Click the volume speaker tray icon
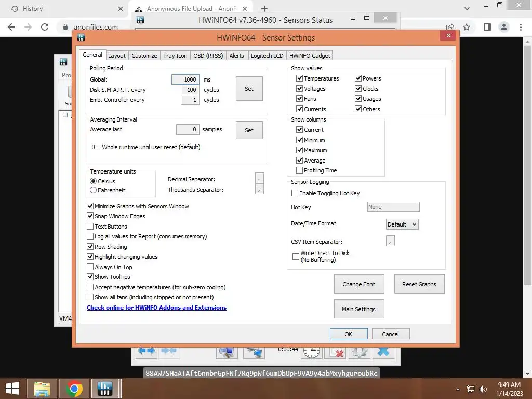This screenshot has height=399, width=532. coord(483,389)
